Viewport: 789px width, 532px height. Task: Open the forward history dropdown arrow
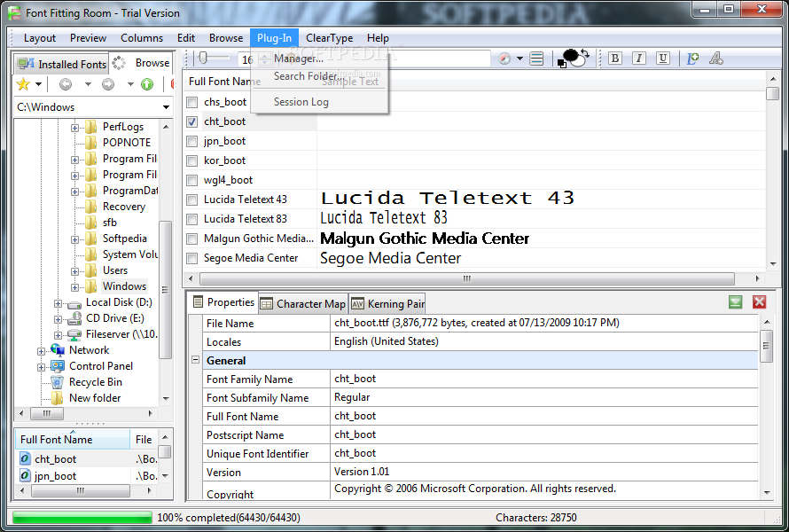[130, 84]
